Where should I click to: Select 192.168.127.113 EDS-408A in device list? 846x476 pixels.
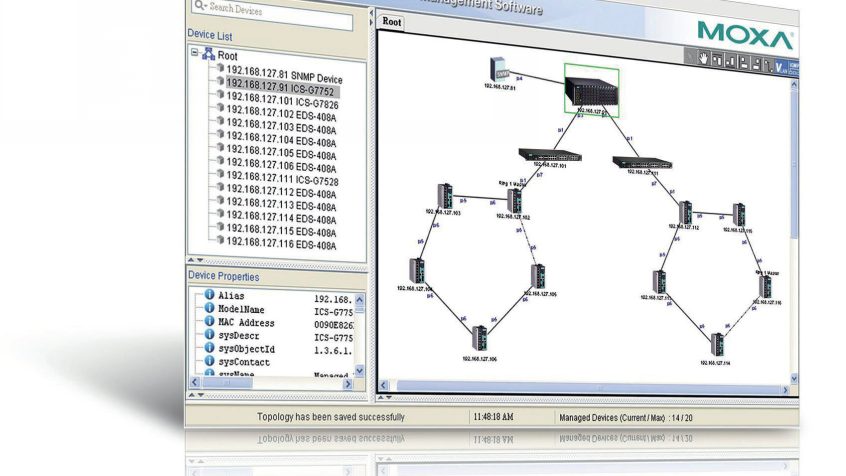(281, 205)
